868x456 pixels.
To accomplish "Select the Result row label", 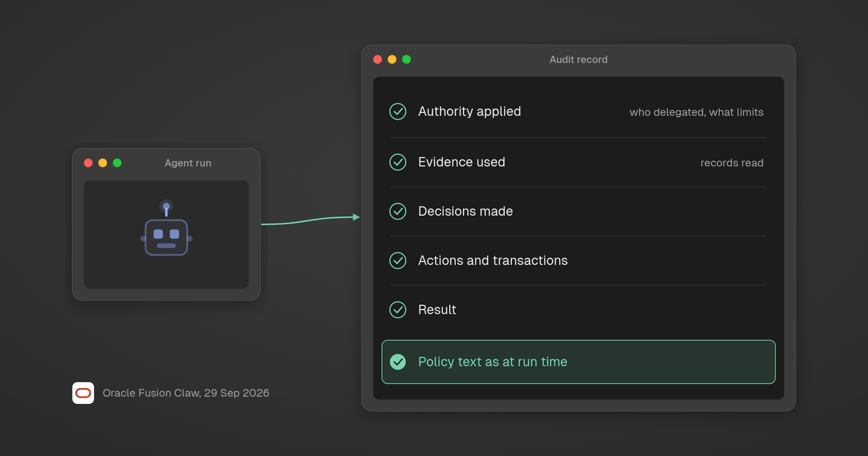I will (x=437, y=310).
